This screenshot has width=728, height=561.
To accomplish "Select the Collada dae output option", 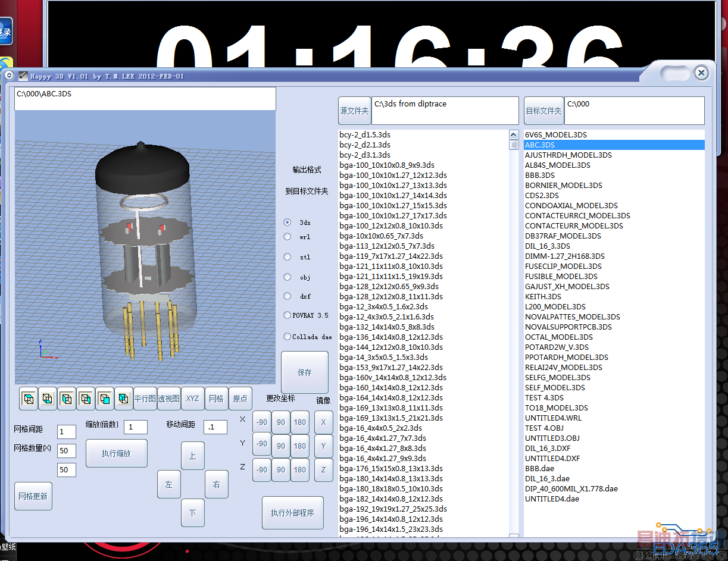I will [288, 337].
